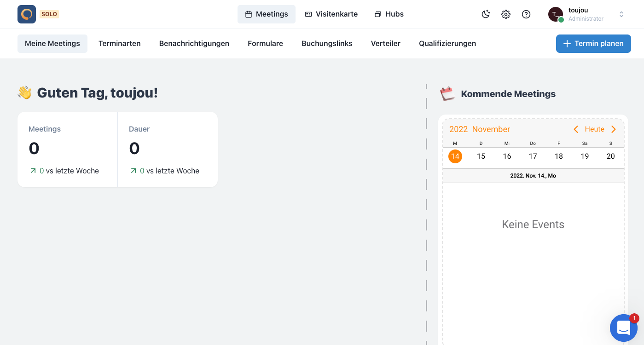Switch to the Benachrichtigungen tab
This screenshot has width=644, height=345.
pyautogui.click(x=194, y=44)
